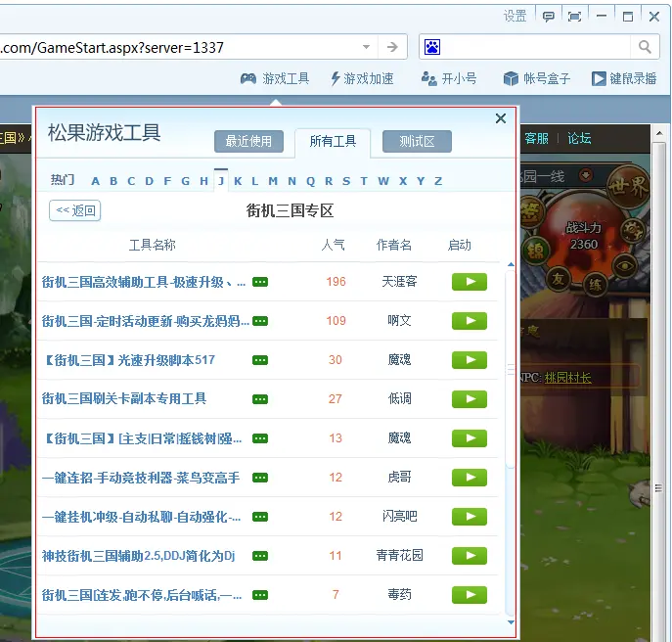Screen dimensions: 672x642
Task: Open the 论坛 link in game header
Action: coord(579,139)
